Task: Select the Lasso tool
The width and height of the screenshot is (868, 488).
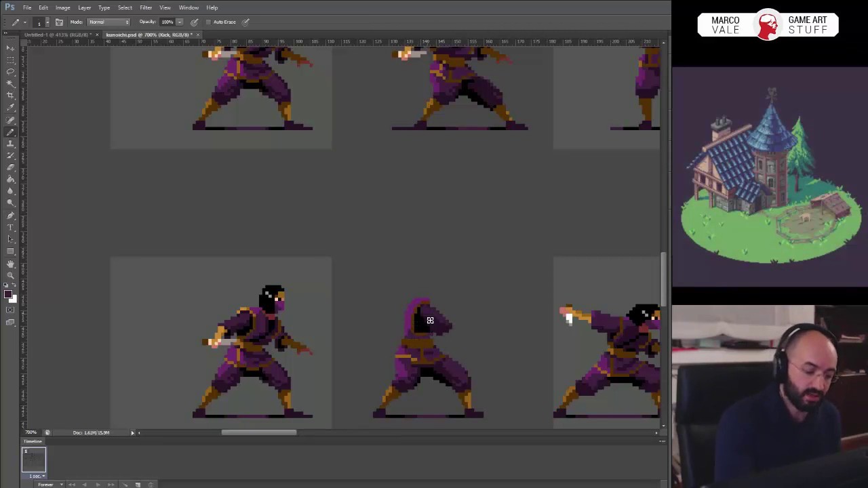Action: 10,71
